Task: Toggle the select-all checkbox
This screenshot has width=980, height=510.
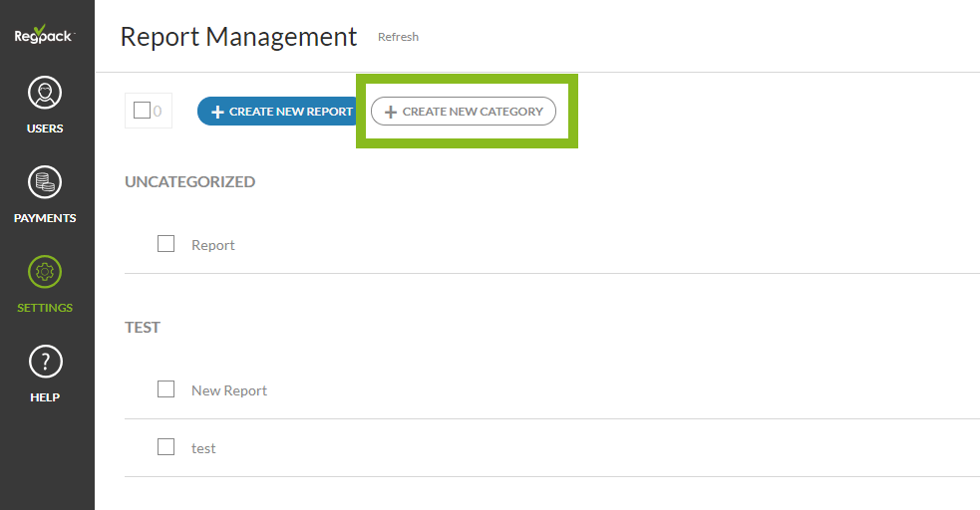Action: pyautogui.click(x=142, y=111)
